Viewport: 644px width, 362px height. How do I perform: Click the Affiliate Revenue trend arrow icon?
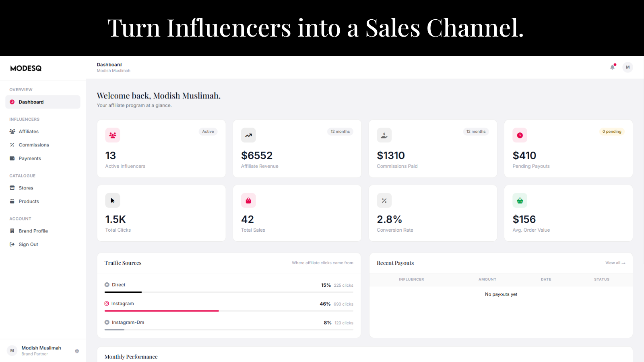[248, 135]
